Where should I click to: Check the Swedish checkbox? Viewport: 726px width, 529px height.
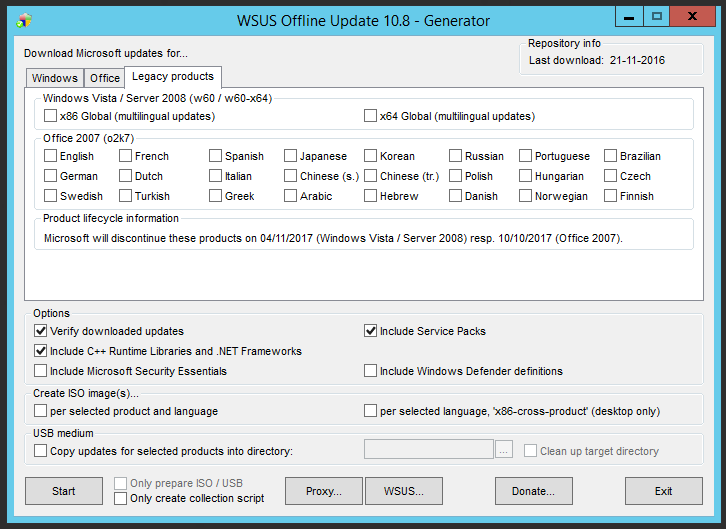[x=50, y=196]
